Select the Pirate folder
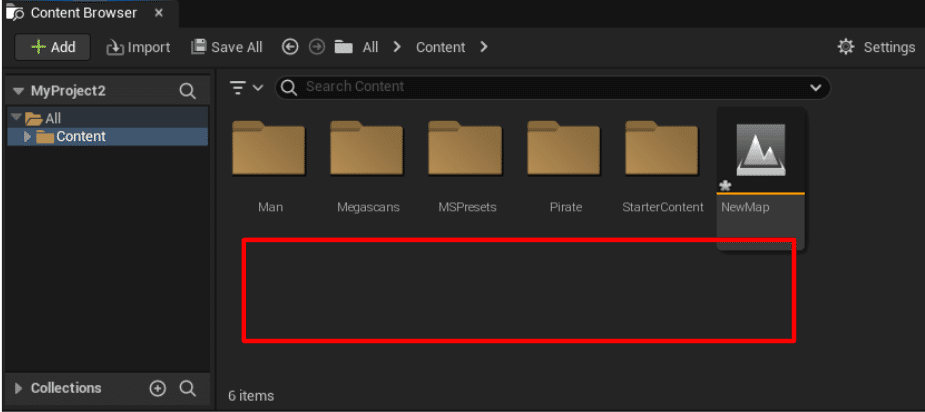The width and height of the screenshot is (925, 412). (565, 166)
